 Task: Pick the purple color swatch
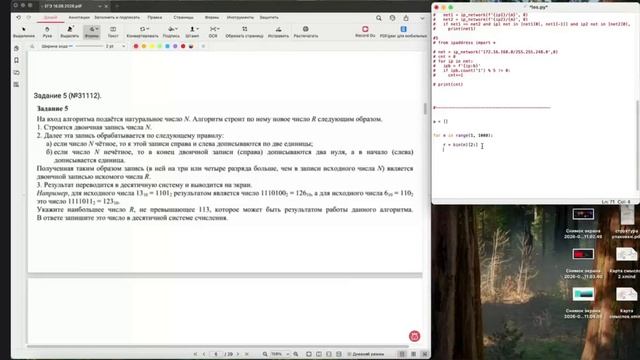tap(175, 46)
